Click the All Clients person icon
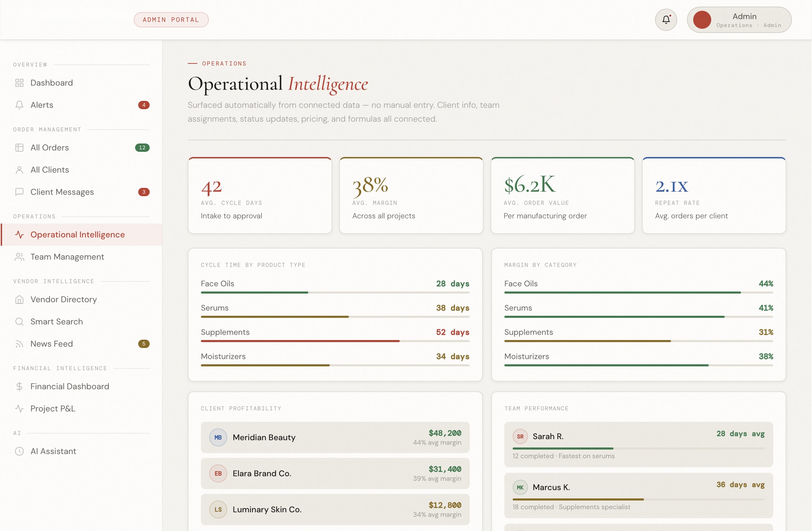This screenshot has height=531, width=812. [x=19, y=170]
